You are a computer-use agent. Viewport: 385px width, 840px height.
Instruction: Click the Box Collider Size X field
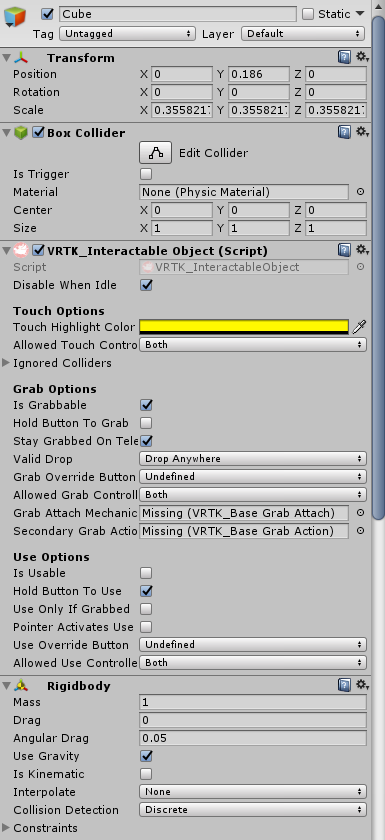(x=182, y=228)
